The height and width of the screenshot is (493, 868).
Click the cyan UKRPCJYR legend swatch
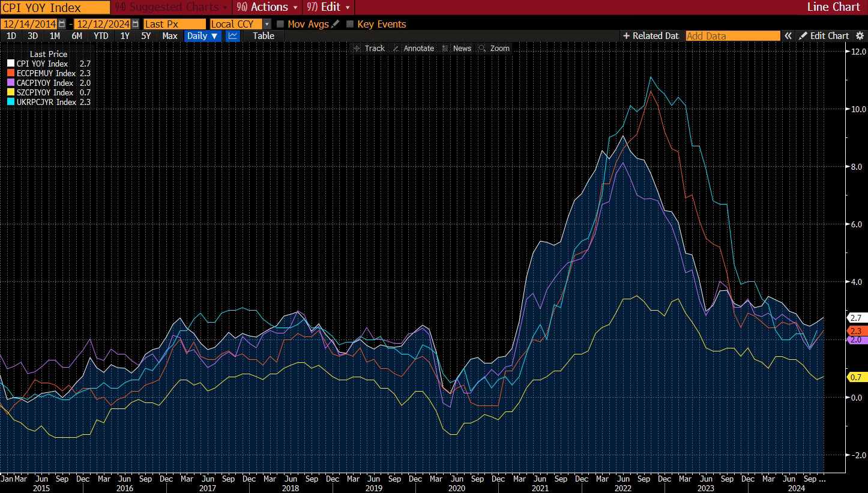[11, 102]
